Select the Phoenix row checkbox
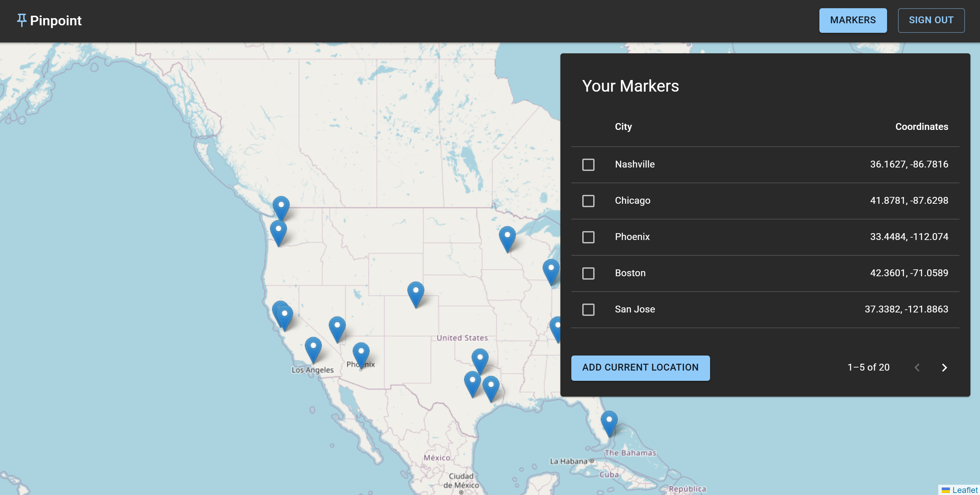The height and width of the screenshot is (495, 980). point(588,237)
